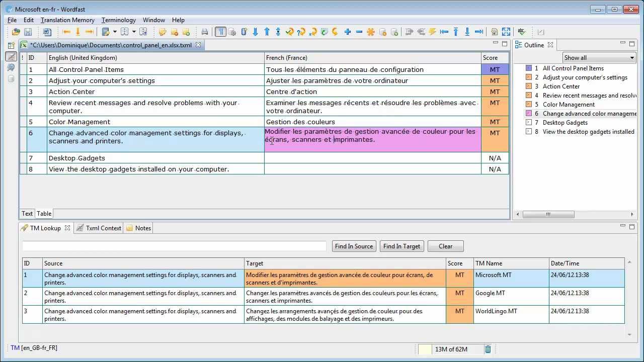Click the blue plus icon
Image resolution: width=644 pixels, height=362 pixels.
[348, 32]
